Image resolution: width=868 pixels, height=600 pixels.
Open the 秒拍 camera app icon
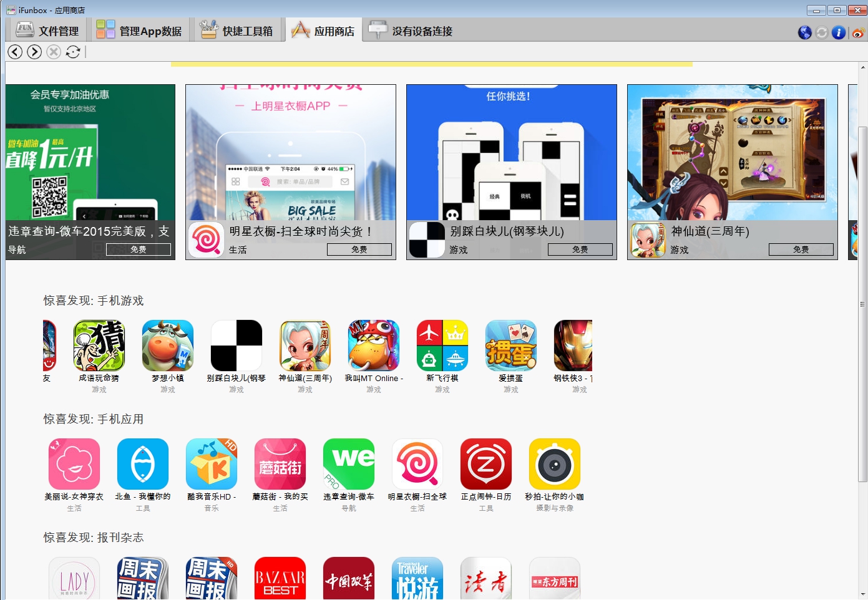pos(554,465)
